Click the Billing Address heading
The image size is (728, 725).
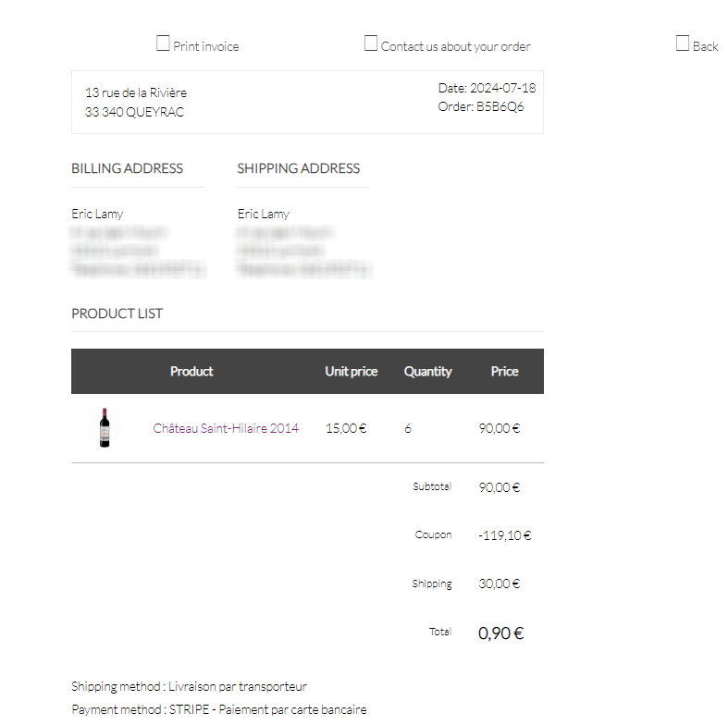pos(127,168)
